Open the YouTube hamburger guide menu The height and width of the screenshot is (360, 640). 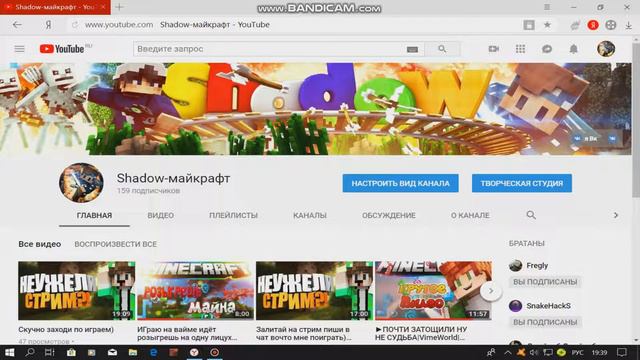(19, 49)
